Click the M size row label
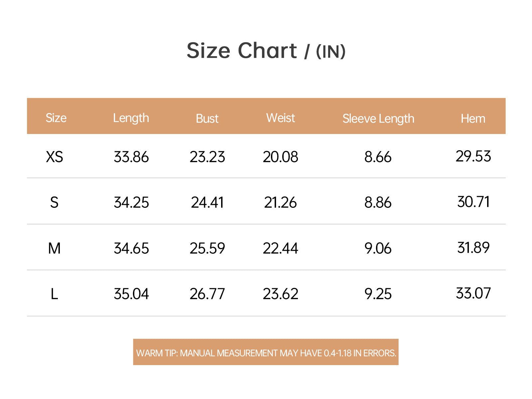Screen dimensions: 532x399 click(54, 248)
